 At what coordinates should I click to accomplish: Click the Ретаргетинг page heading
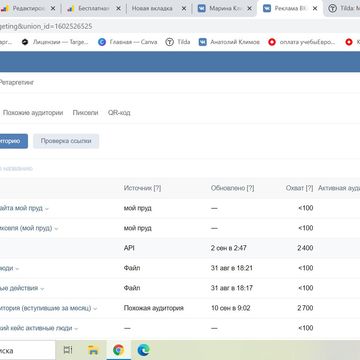(17, 83)
